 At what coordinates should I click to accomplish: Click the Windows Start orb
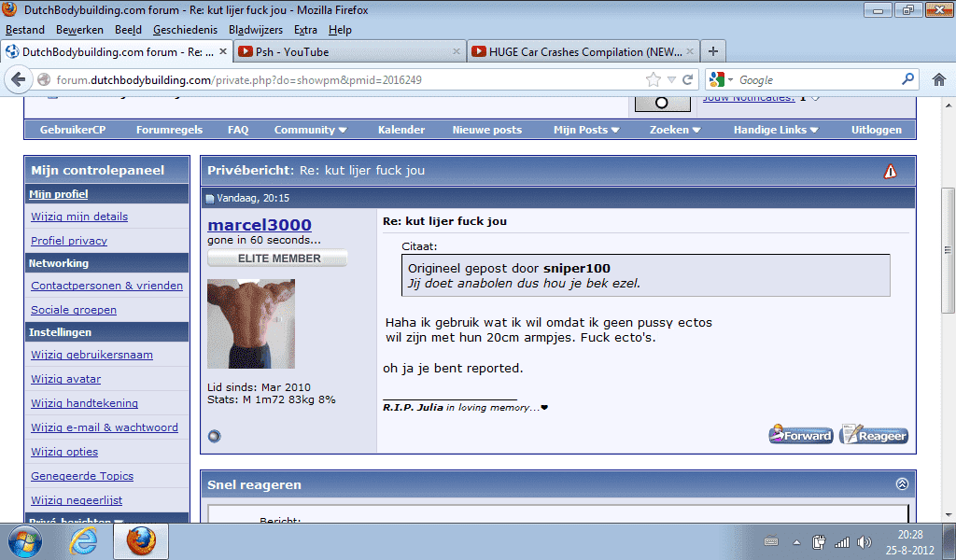pos(25,540)
